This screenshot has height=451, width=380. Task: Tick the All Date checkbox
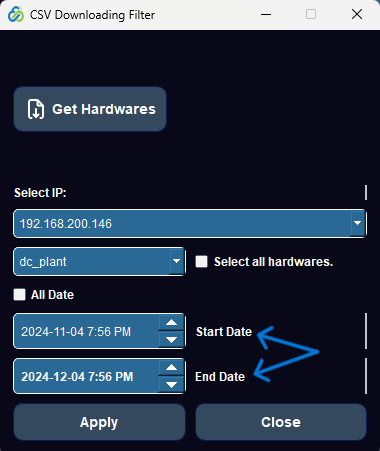tap(19, 295)
